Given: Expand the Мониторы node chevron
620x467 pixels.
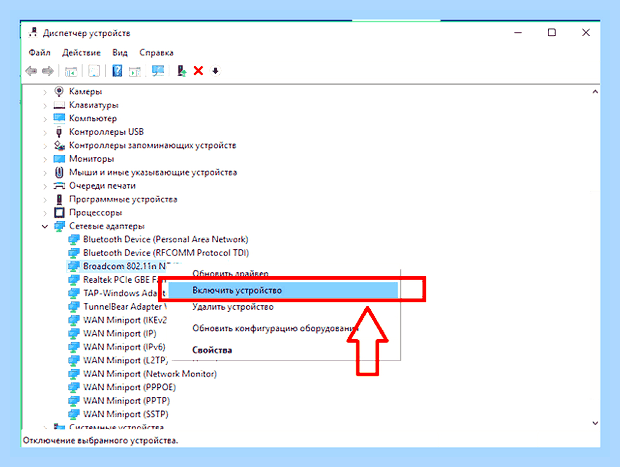Looking at the screenshot, I should pyautogui.click(x=45, y=159).
